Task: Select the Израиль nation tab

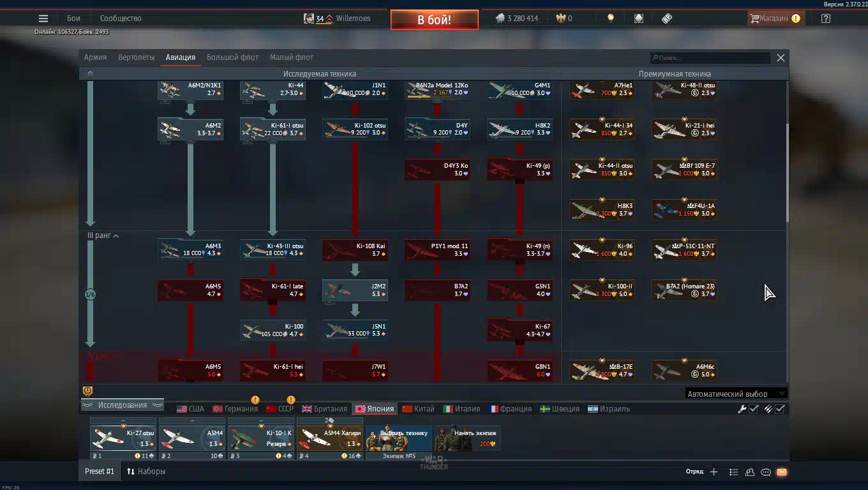Action: pos(609,409)
